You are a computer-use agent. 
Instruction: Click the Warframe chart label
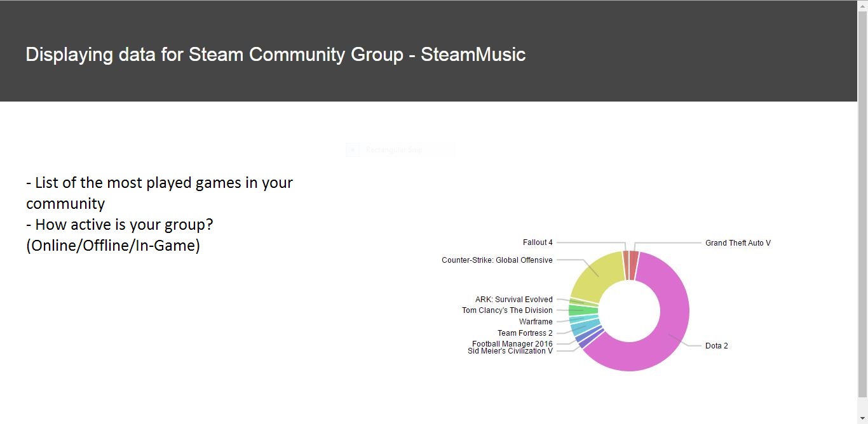click(x=536, y=322)
